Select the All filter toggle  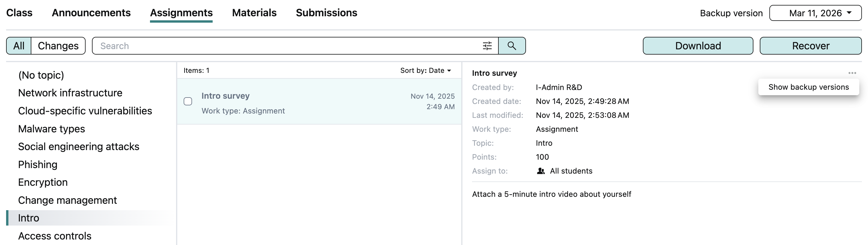19,46
